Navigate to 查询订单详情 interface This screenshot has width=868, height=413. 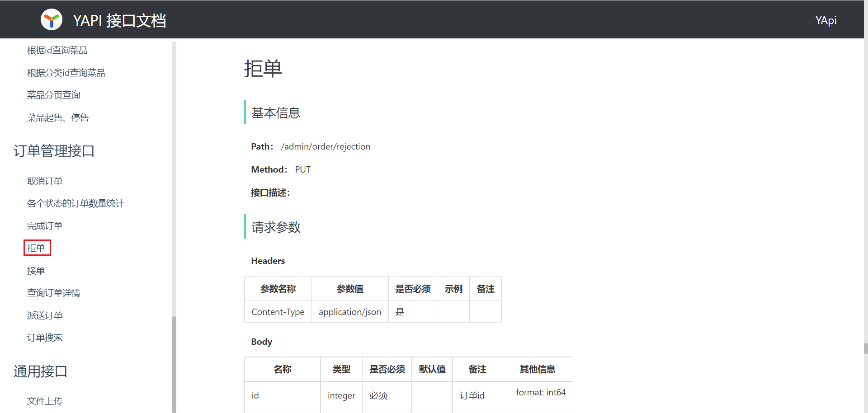tap(53, 293)
